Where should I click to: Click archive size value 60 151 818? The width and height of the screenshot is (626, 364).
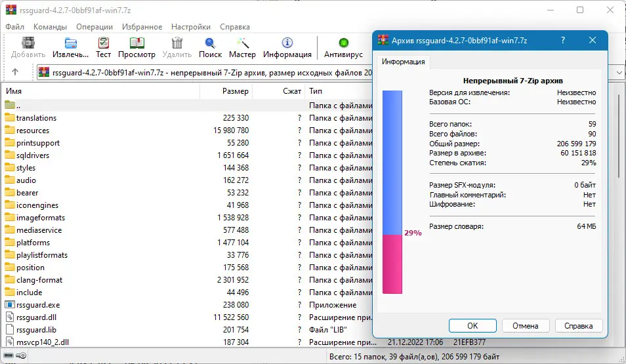(578, 153)
